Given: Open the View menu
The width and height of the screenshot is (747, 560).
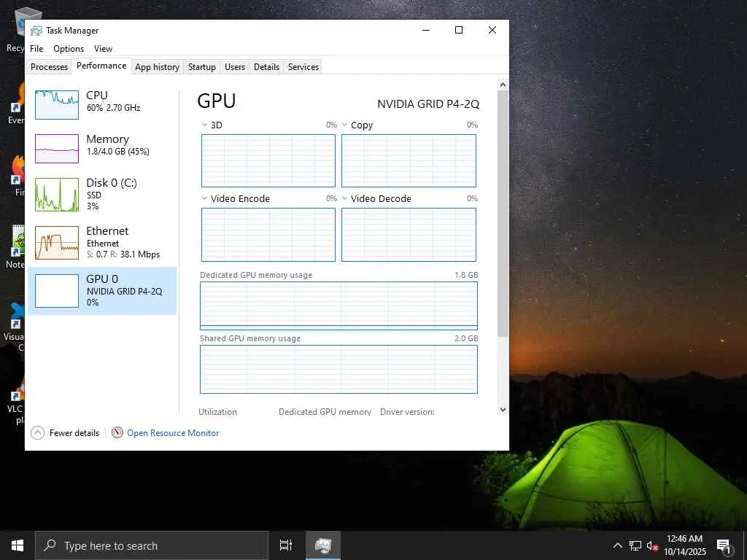Looking at the screenshot, I should point(103,49).
